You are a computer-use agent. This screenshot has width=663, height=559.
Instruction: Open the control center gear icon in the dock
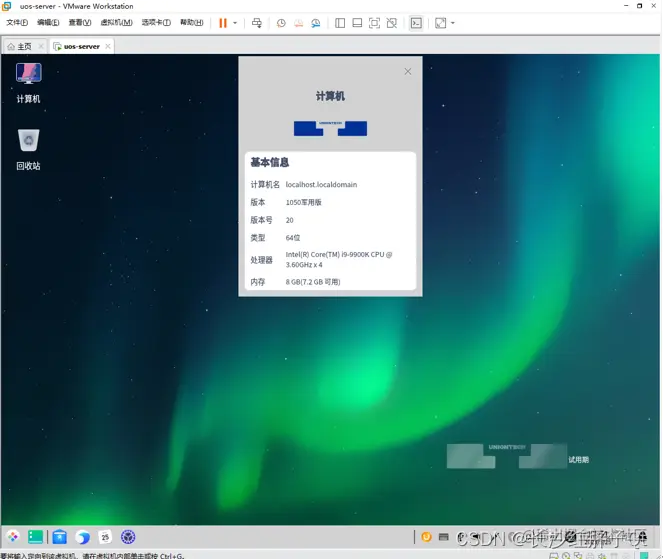pos(128,537)
